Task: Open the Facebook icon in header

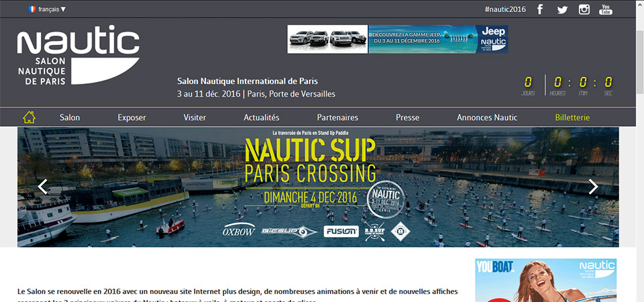Action: pyautogui.click(x=539, y=9)
